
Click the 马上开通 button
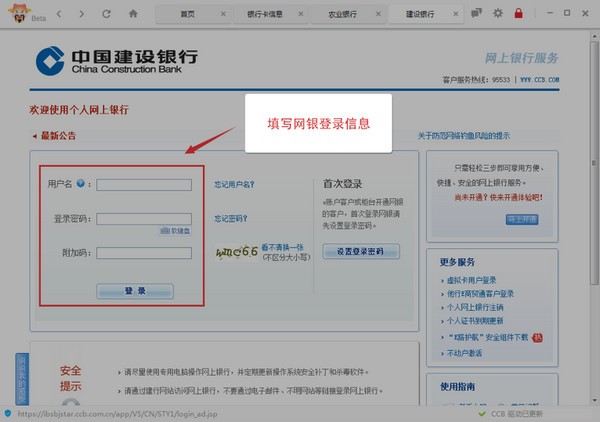(x=522, y=219)
